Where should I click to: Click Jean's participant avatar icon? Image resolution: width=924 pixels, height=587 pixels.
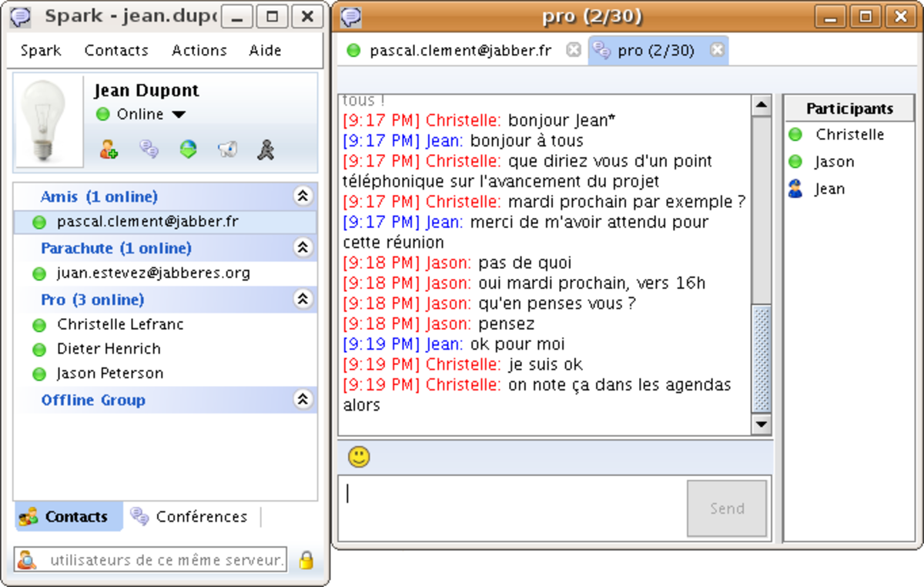coord(795,189)
